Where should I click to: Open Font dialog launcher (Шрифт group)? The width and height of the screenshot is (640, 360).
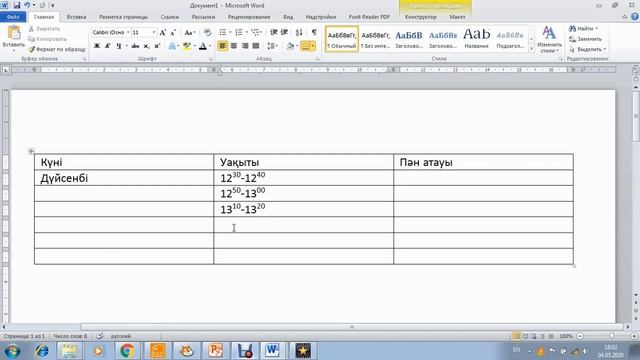211,59
